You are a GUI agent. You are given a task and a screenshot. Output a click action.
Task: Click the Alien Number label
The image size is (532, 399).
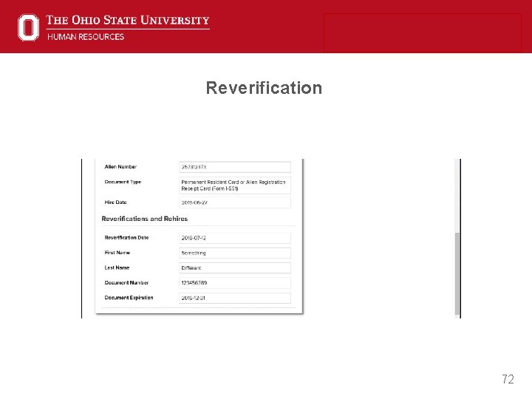[120, 166]
